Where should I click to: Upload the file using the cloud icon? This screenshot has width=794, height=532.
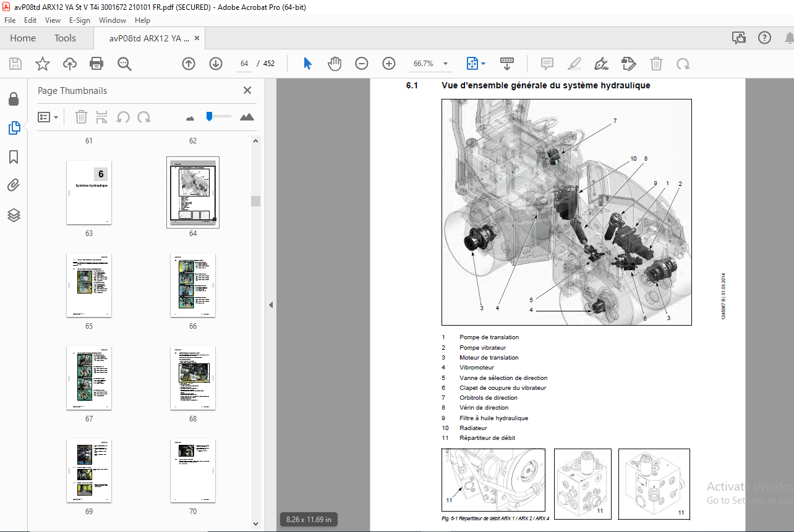click(69, 64)
